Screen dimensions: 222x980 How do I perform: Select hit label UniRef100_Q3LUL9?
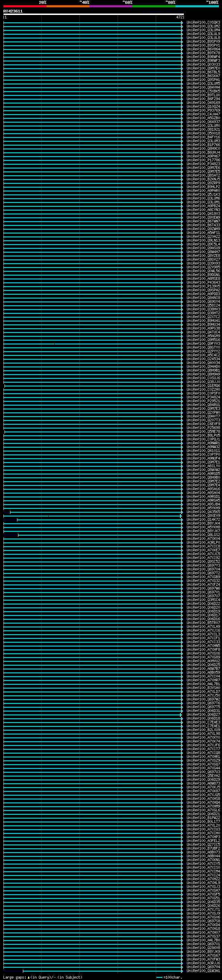[203, 33]
